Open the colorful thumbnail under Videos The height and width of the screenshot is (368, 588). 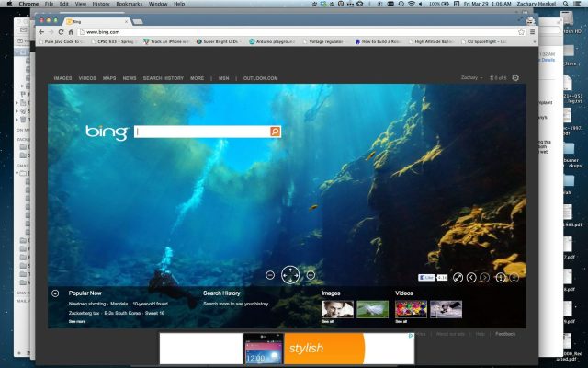(x=411, y=309)
